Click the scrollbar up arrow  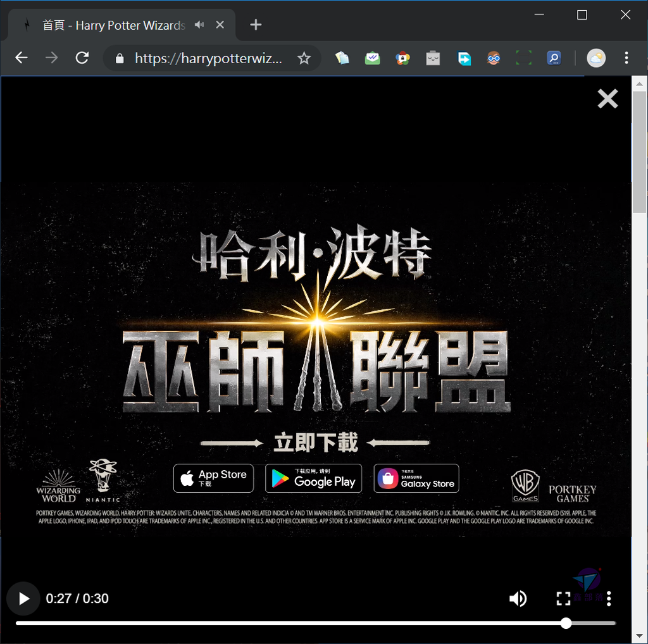point(639,84)
